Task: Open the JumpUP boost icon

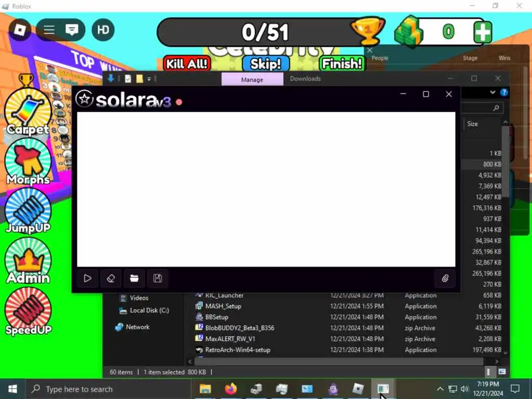Action: click(x=28, y=211)
